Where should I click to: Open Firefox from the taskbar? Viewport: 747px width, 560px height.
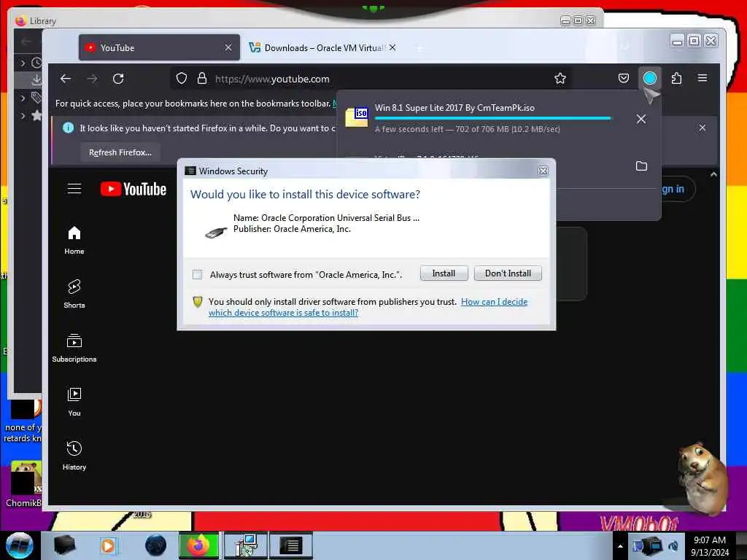tap(198, 545)
